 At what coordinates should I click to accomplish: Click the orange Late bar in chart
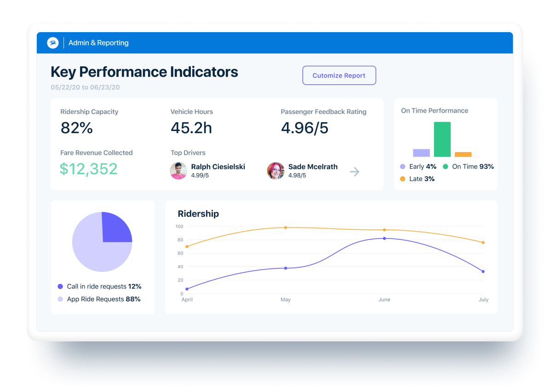coord(463,154)
